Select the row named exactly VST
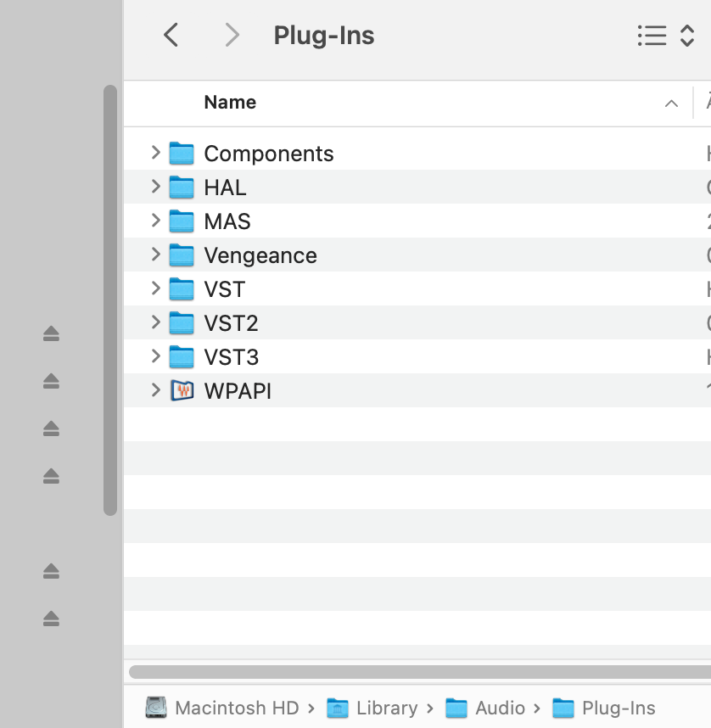Image resolution: width=711 pixels, height=728 pixels. [224, 289]
